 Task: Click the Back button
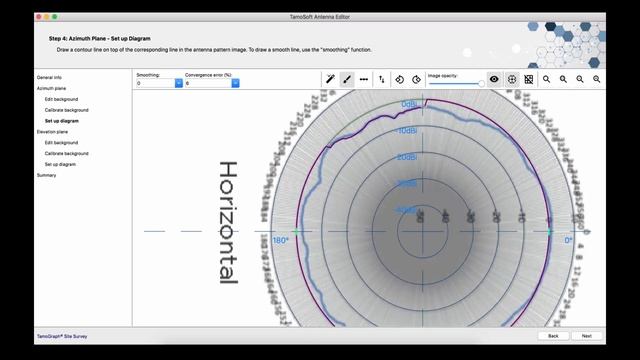click(553, 336)
